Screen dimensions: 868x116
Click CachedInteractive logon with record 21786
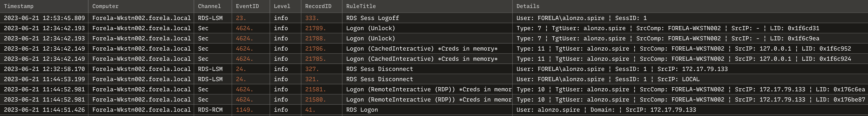pyautogui.click(x=427, y=49)
